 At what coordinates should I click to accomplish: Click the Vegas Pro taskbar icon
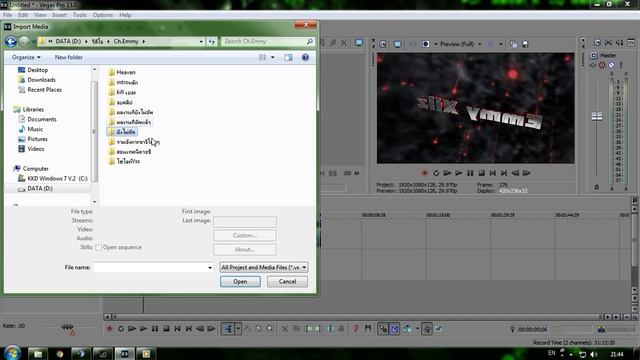(x=124, y=353)
